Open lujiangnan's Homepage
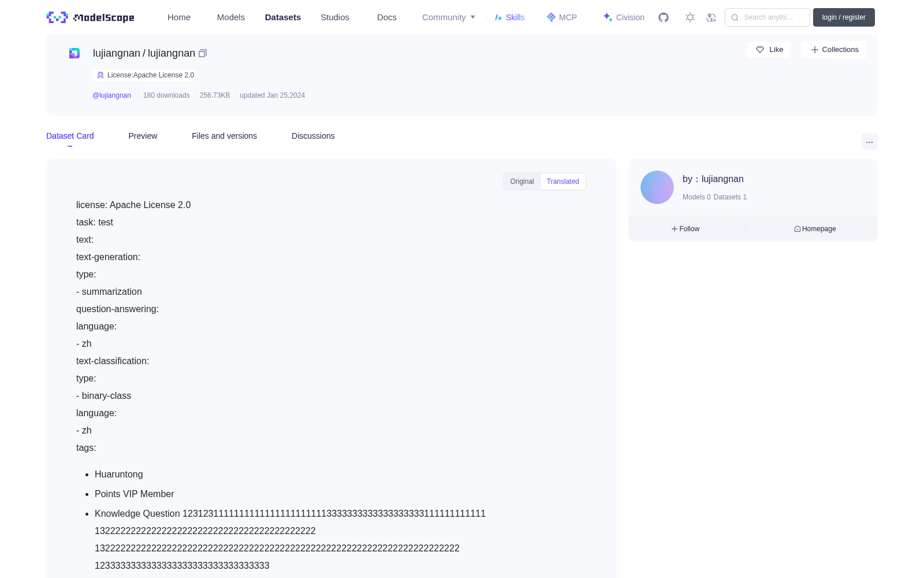The width and height of the screenshot is (924, 578). pos(815,229)
